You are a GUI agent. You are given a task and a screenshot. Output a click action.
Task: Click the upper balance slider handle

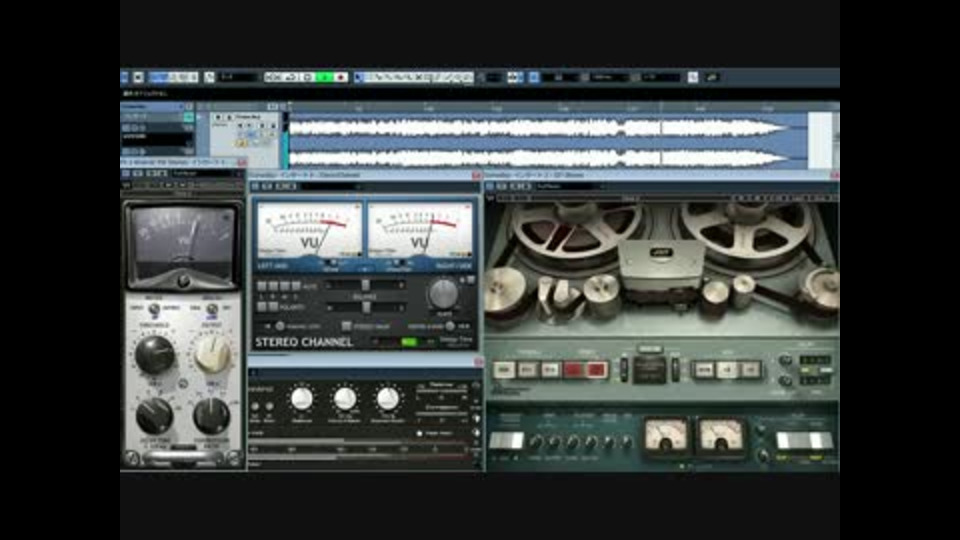point(366,285)
